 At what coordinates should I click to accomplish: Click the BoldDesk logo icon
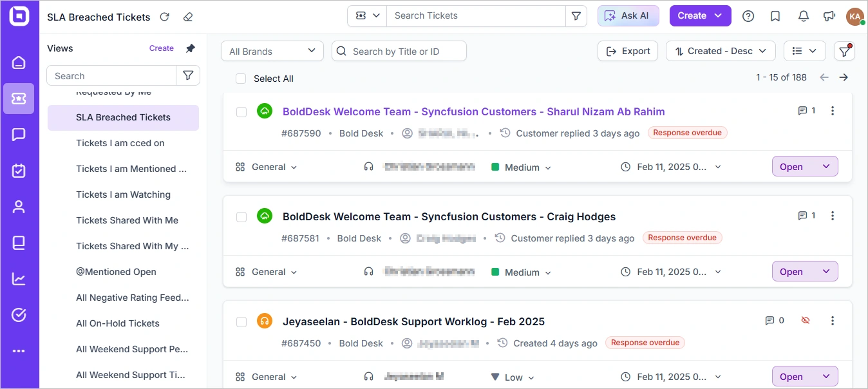(x=19, y=17)
